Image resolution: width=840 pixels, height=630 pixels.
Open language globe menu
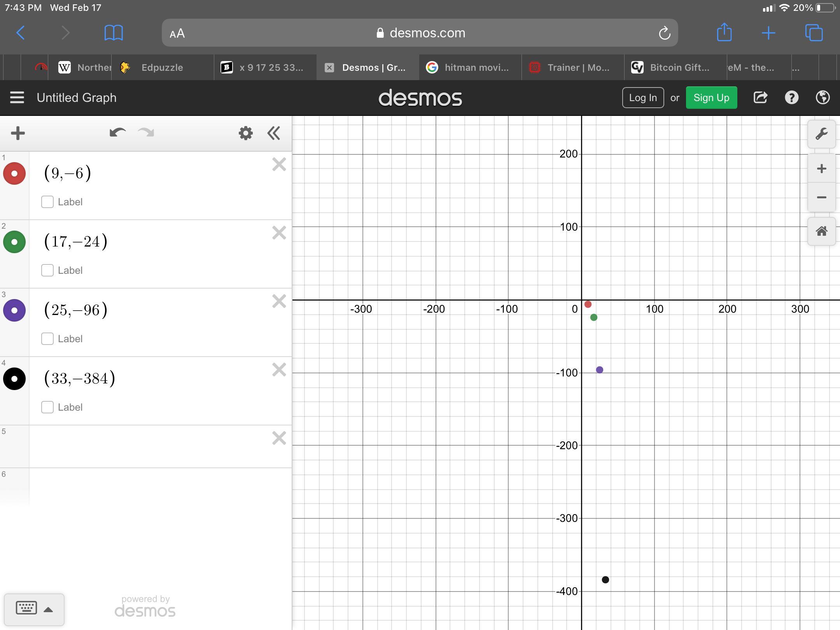click(x=822, y=98)
